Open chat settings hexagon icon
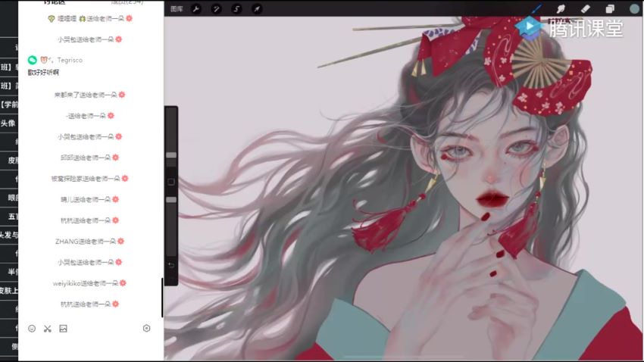This screenshot has height=362, width=644. point(147,328)
